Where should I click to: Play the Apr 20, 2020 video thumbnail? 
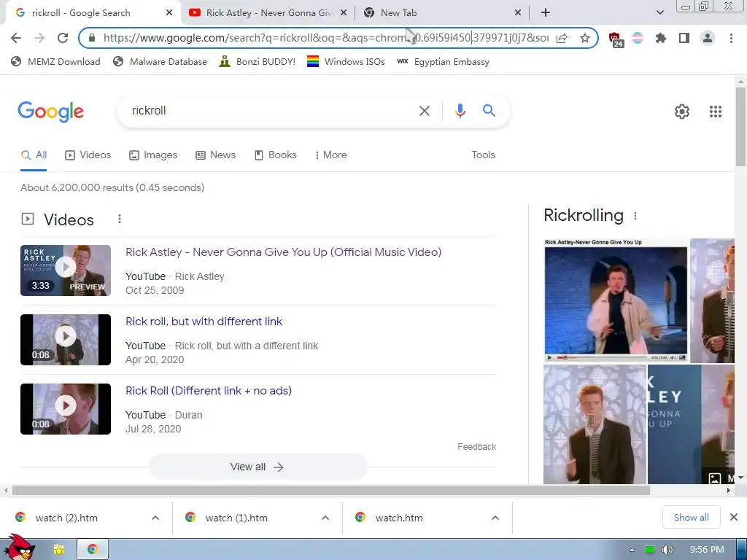pos(66,340)
